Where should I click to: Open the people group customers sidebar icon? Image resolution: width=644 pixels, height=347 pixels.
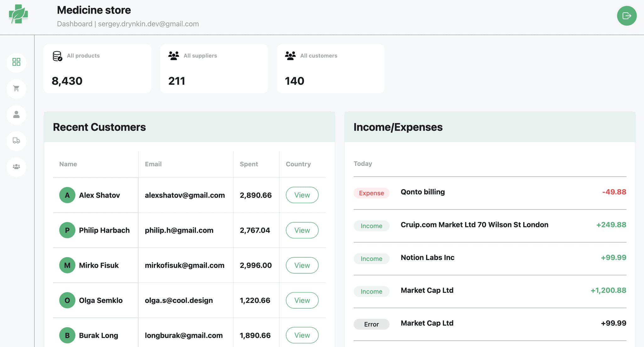[x=16, y=167]
